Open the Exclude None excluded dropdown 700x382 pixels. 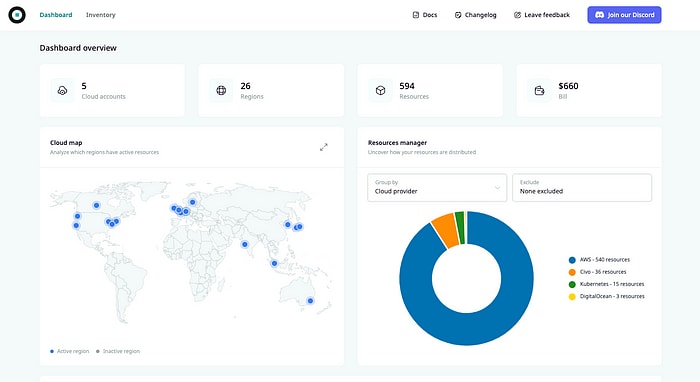[582, 187]
